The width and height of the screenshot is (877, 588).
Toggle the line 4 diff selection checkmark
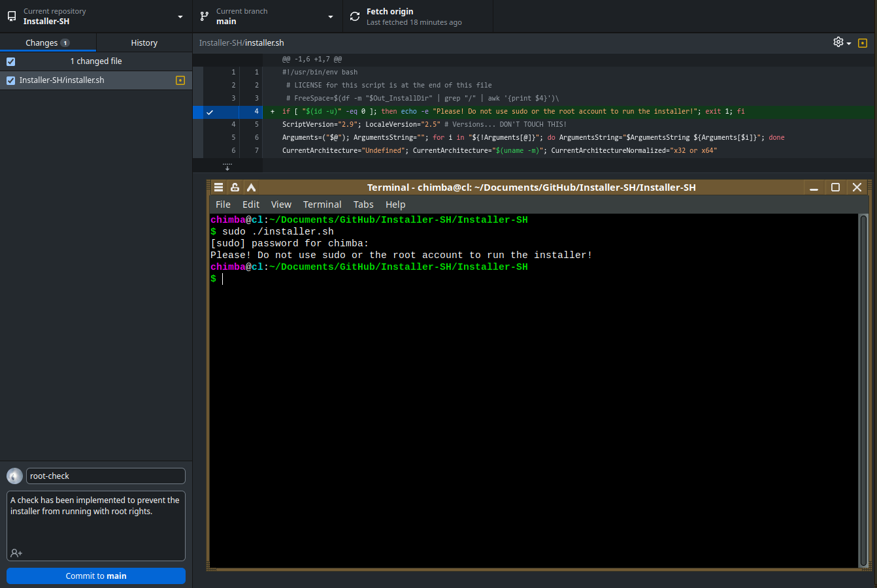pos(210,112)
